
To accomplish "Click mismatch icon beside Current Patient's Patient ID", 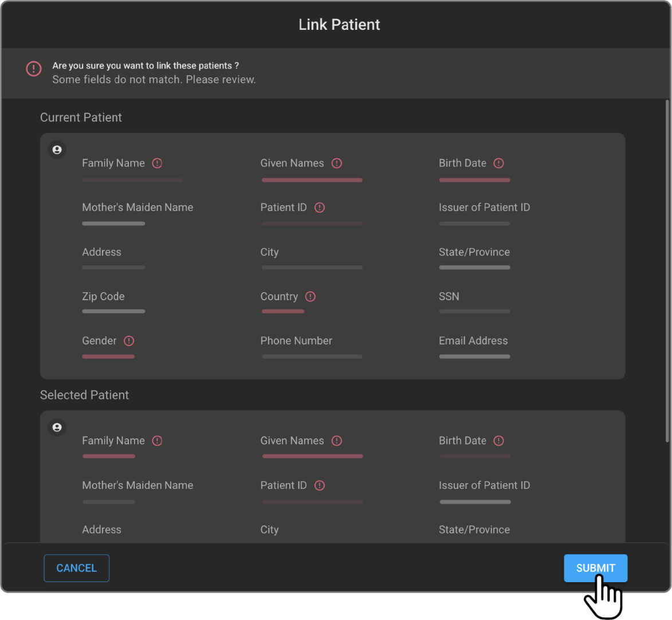I will tap(320, 207).
